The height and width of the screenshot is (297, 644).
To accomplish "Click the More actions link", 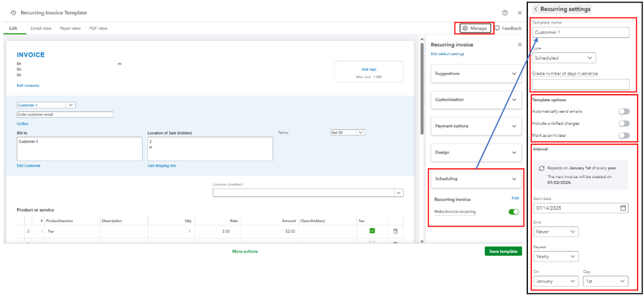I will click(245, 251).
